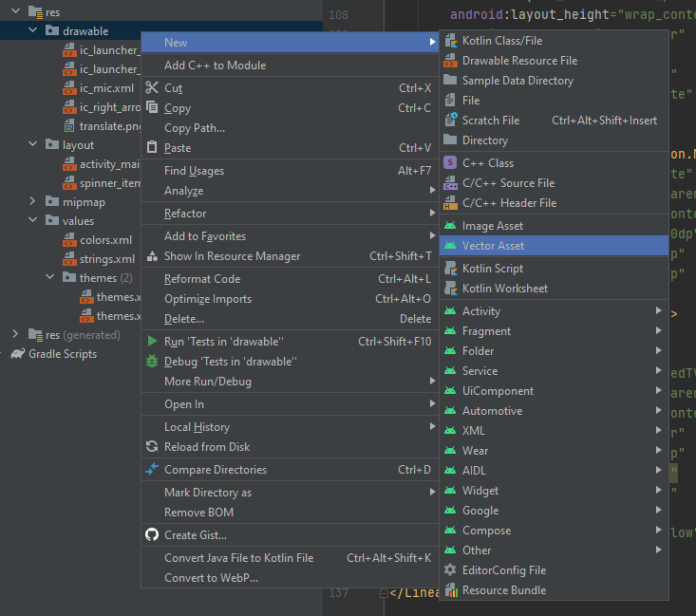This screenshot has height=616, width=696.
Task: Click the Image Asset android icon
Action: coord(450,226)
